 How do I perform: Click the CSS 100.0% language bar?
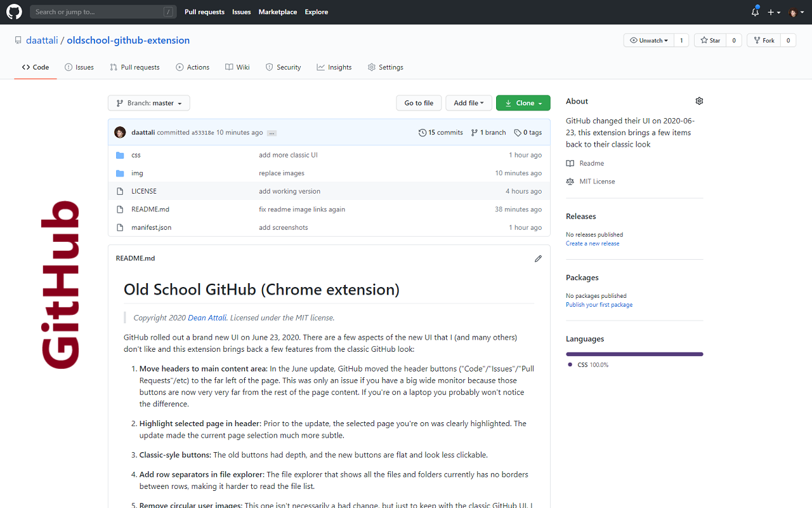click(634, 354)
